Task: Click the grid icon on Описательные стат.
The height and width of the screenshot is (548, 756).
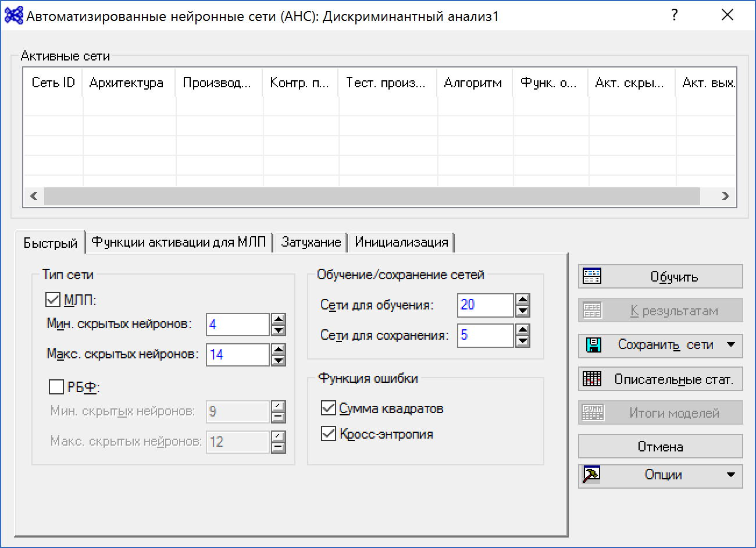Action: pyautogui.click(x=592, y=379)
